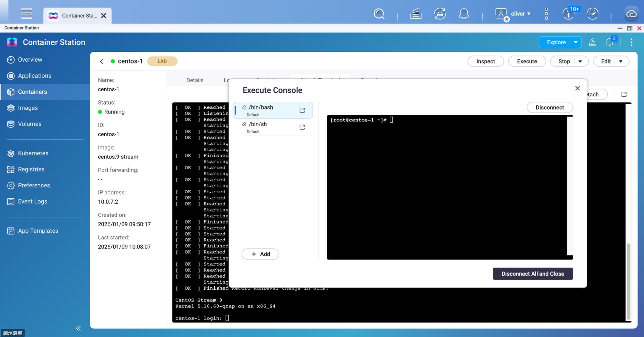Open Container Station notifications bell
644x337 pixels.
(x=609, y=42)
